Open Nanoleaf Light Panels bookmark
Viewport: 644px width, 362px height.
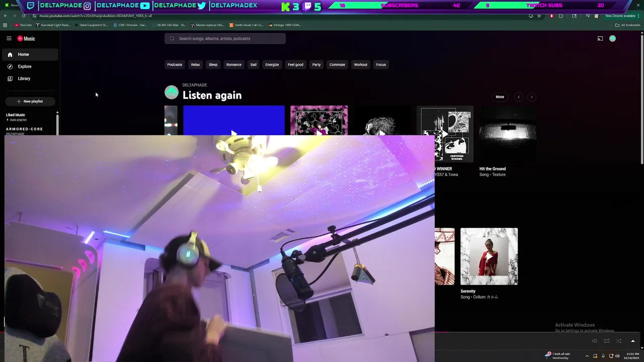pos(53,25)
